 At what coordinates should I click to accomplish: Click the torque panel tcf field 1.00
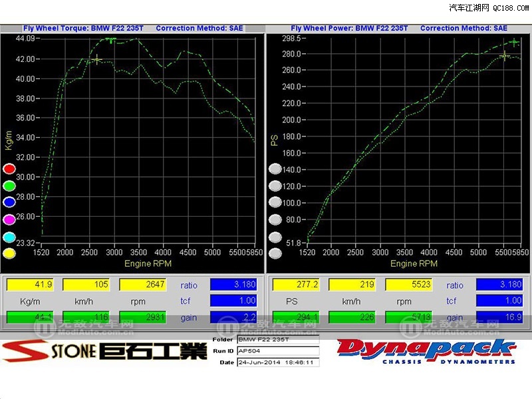point(233,301)
